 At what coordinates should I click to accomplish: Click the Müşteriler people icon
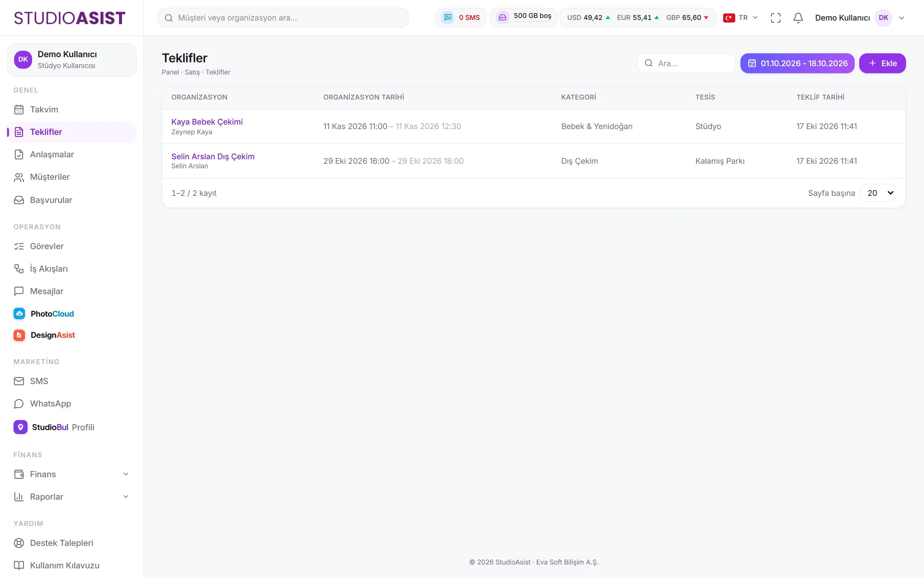[x=19, y=177]
